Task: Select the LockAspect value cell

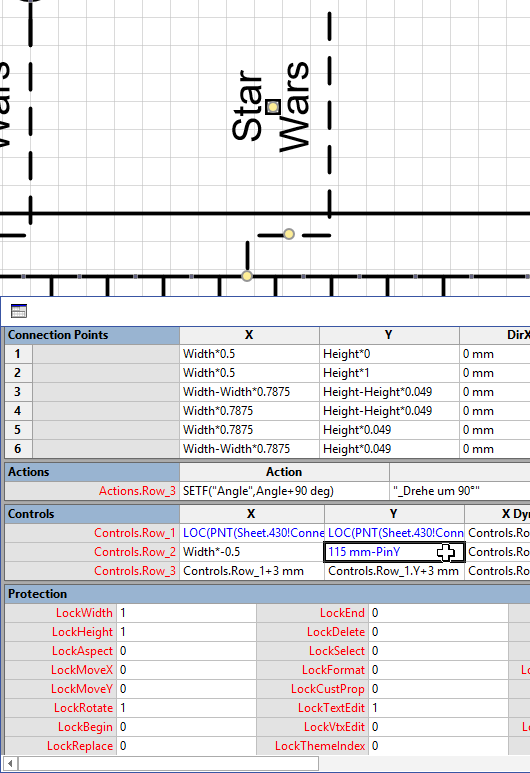Action: point(186,651)
